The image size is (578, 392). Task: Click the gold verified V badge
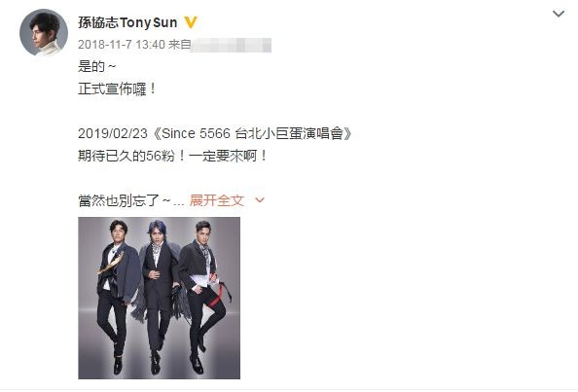click(x=191, y=22)
